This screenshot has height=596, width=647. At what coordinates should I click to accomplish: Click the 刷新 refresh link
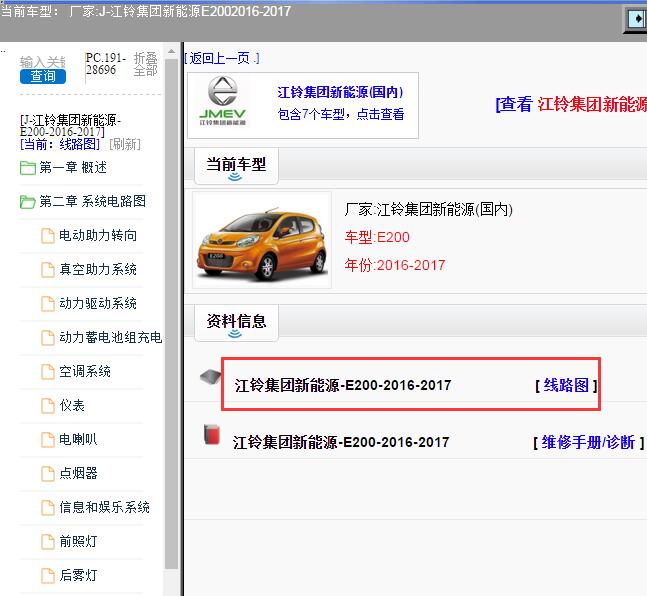[x=125, y=144]
